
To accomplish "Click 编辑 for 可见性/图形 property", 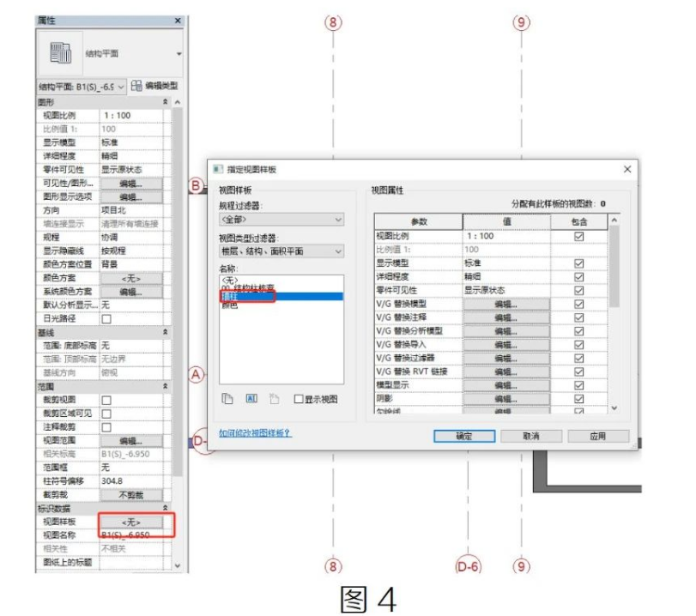I will [131, 184].
